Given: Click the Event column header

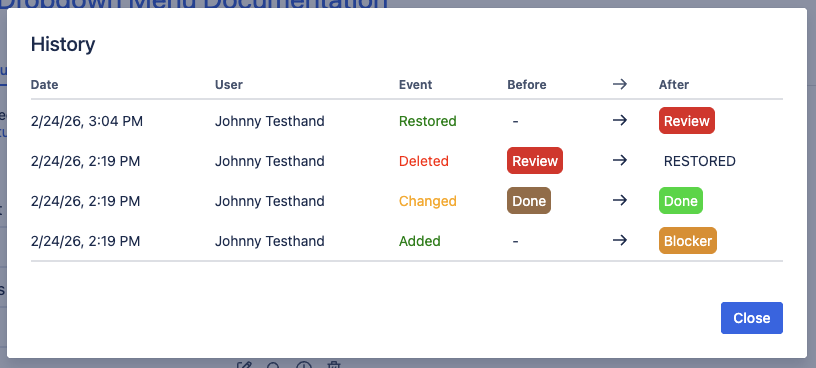Looking at the screenshot, I should click(x=415, y=85).
